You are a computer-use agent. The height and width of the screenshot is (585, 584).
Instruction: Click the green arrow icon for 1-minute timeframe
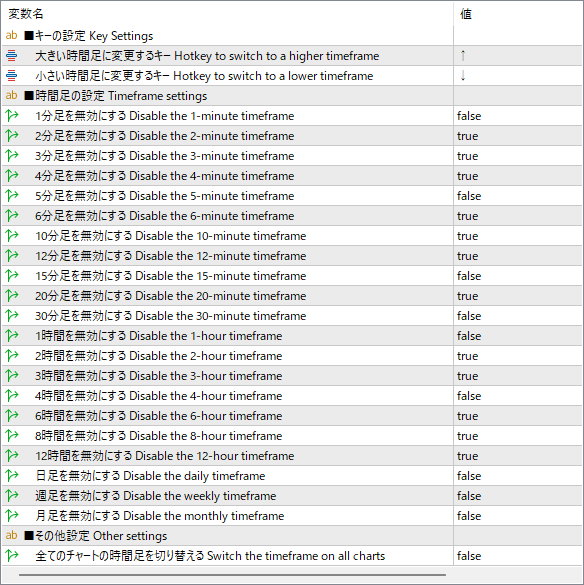12,116
